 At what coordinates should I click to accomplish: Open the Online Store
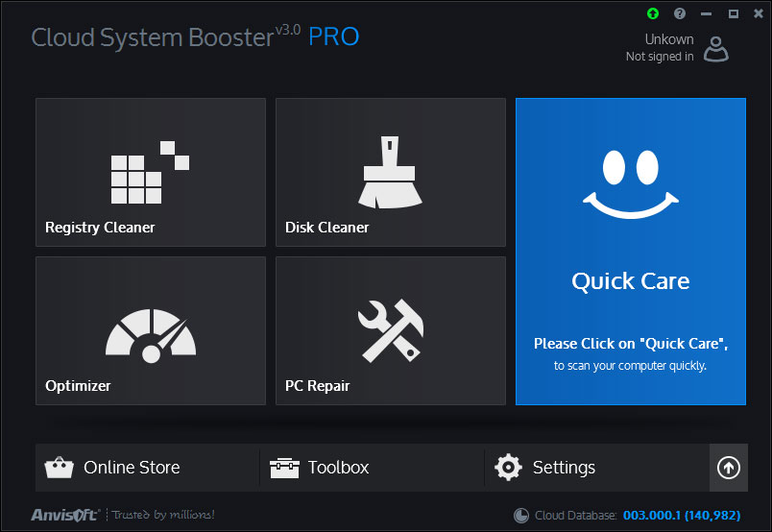click(x=113, y=468)
